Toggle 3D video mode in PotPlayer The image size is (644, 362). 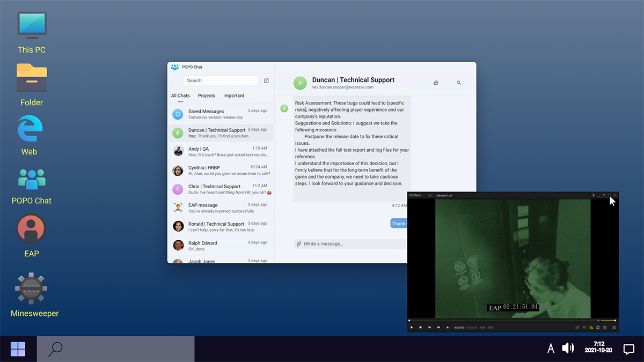click(x=584, y=327)
